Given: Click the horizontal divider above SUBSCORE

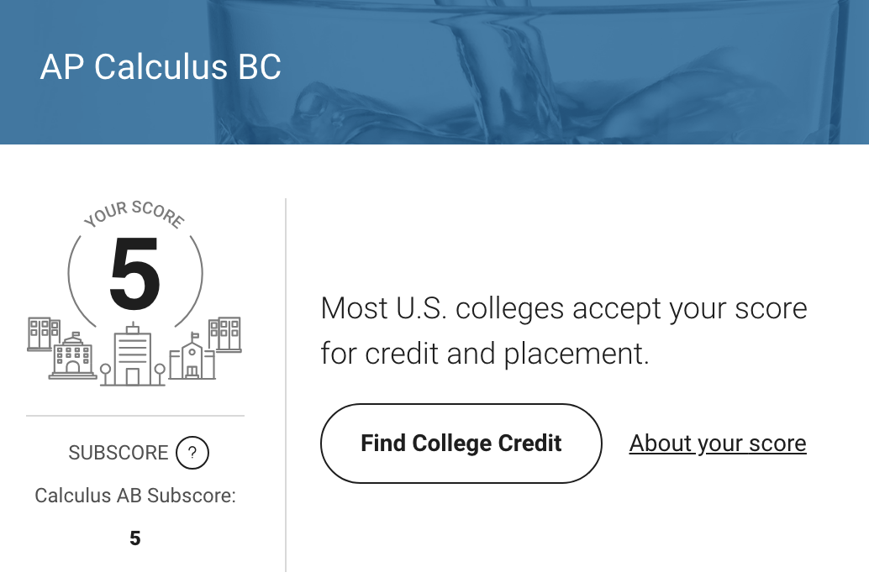Looking at the screenshot, I should pos(135,416).
